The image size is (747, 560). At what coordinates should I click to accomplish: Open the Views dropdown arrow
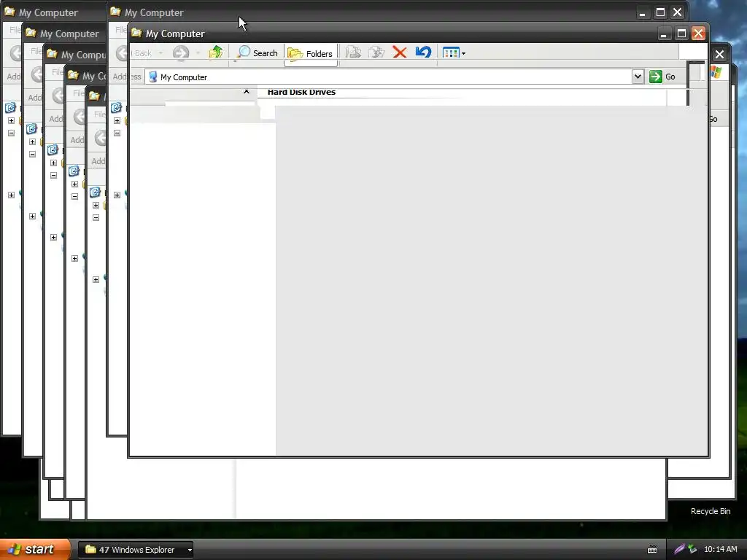[463, 53]
